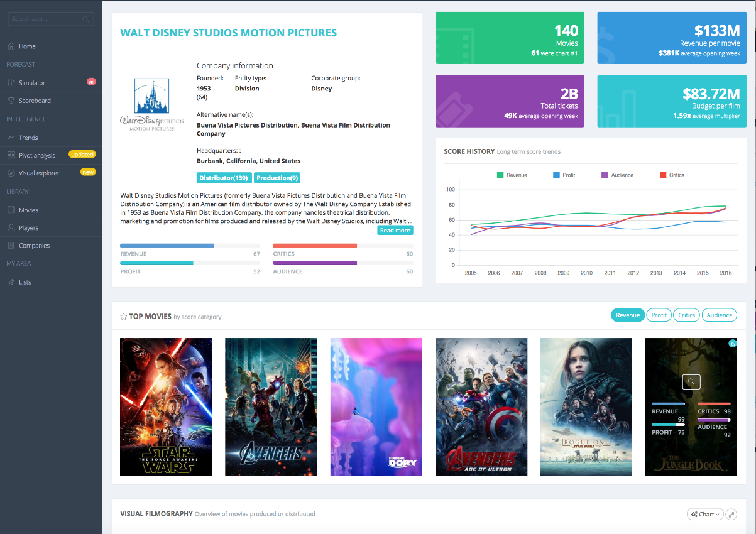The height and width of the screenshot is (534, 756).
Task: Select the Profit top movies tab
Action: (x=659, y=315)
